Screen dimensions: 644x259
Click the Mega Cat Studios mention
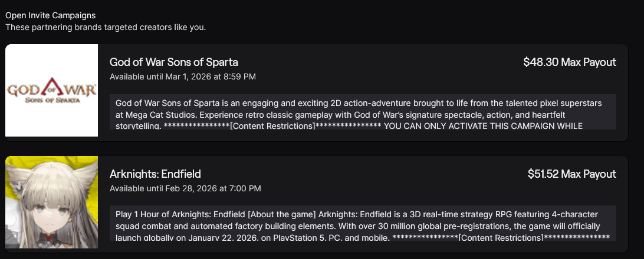pos(153,115)
